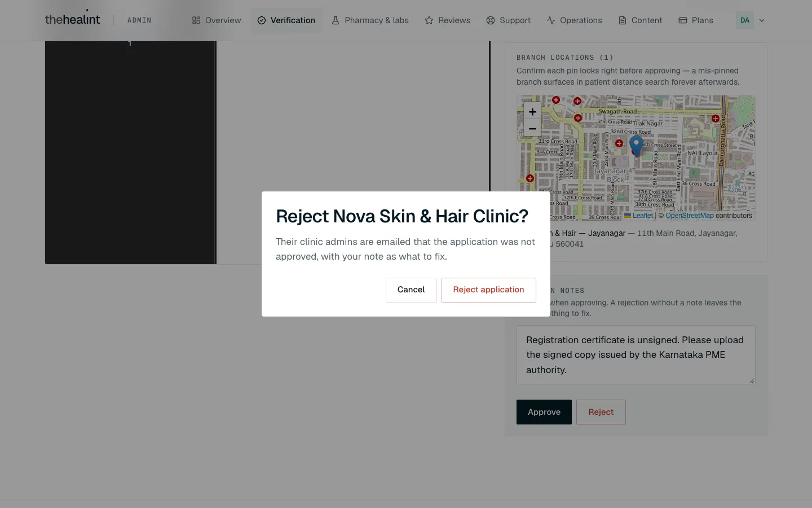Viewport: 812px width, 508px height.
Task: Open the OpenStreetMap link
Action: 690,216
